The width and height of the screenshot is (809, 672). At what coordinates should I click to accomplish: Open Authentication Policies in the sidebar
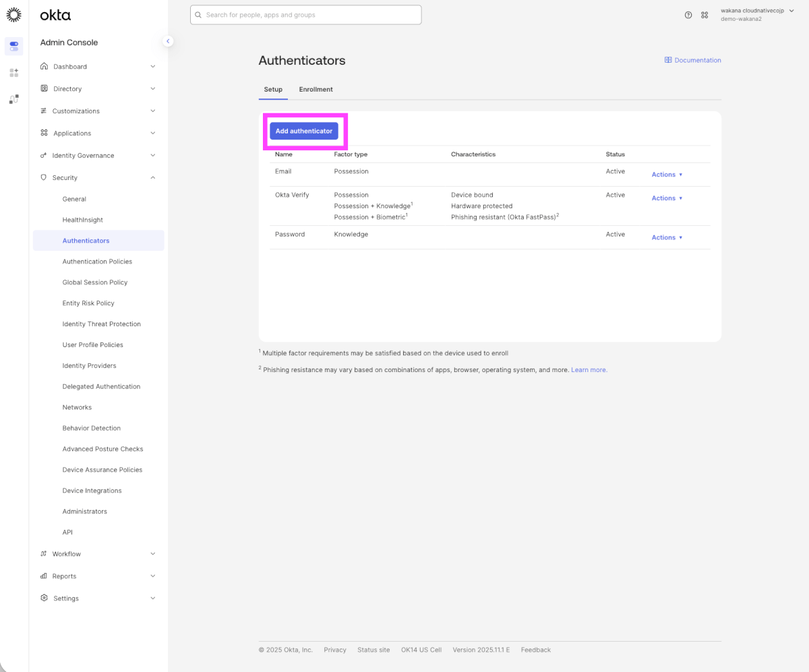tap(97, 262)
